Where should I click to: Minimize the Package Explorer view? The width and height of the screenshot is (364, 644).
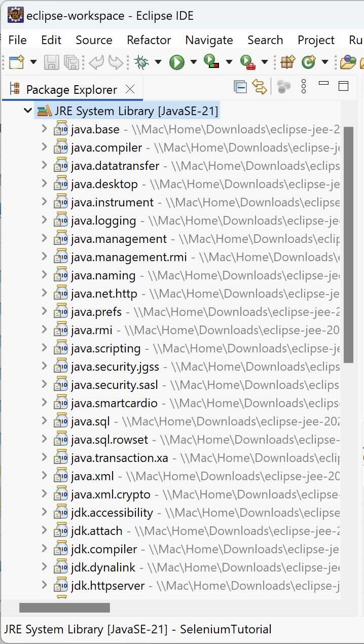point(323,83)
